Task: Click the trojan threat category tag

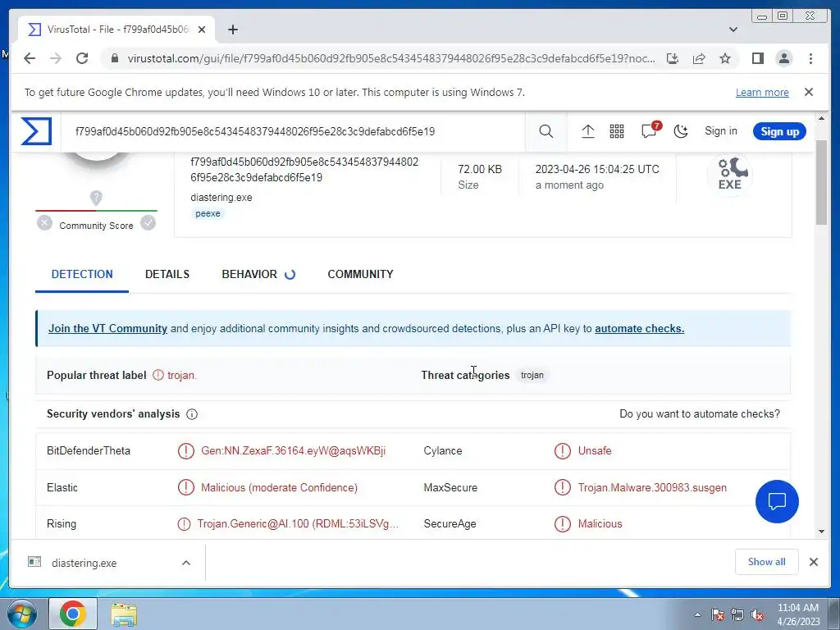Action: [532, 375]
